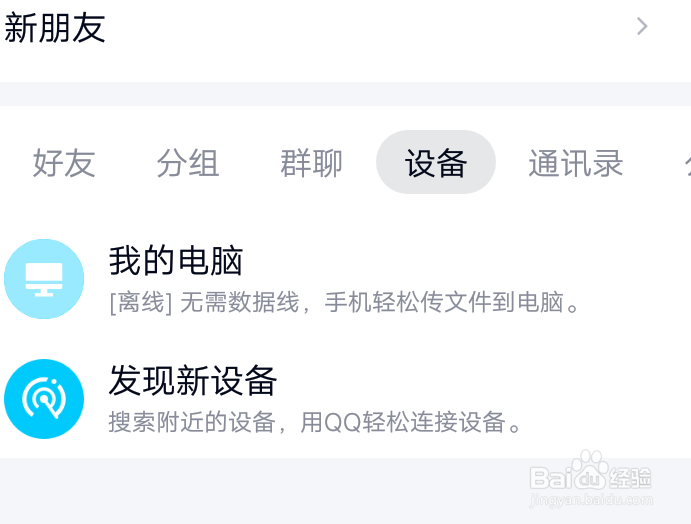Open the 群聊 tab
Image resolution: width=691 pixels, height=524 pixels.
(312, 163)
